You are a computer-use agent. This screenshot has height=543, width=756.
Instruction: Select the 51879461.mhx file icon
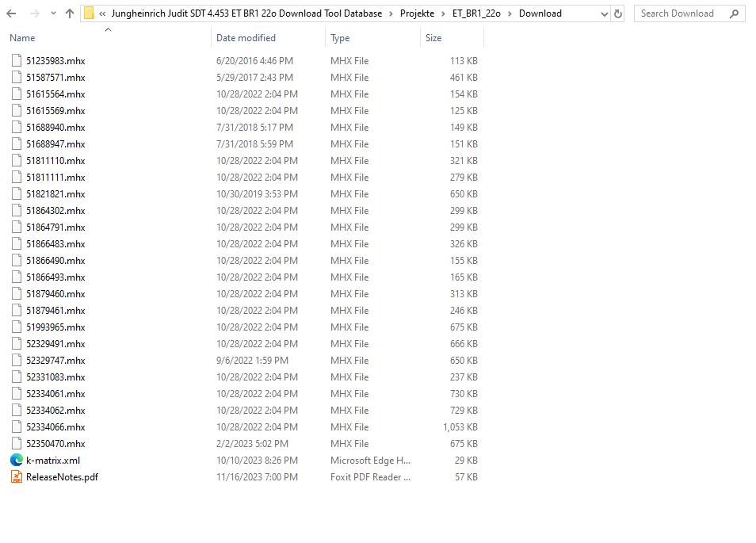(17, 310)
